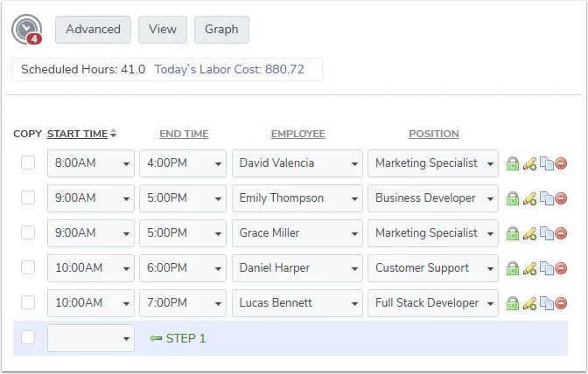Delete David Valencia's shift with red icon
Viewport: 588px width, 374px height.
point(561,163)
